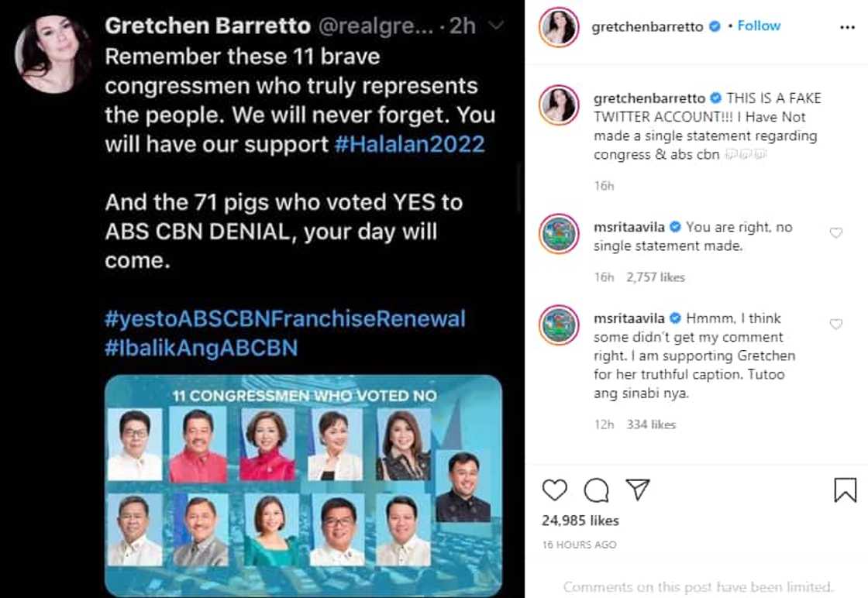This screenshot has width=868, height=598.
Task: Open the #yestoABSCBNFranchiseRenewal hashtag
Action: (x=285, y=318)
